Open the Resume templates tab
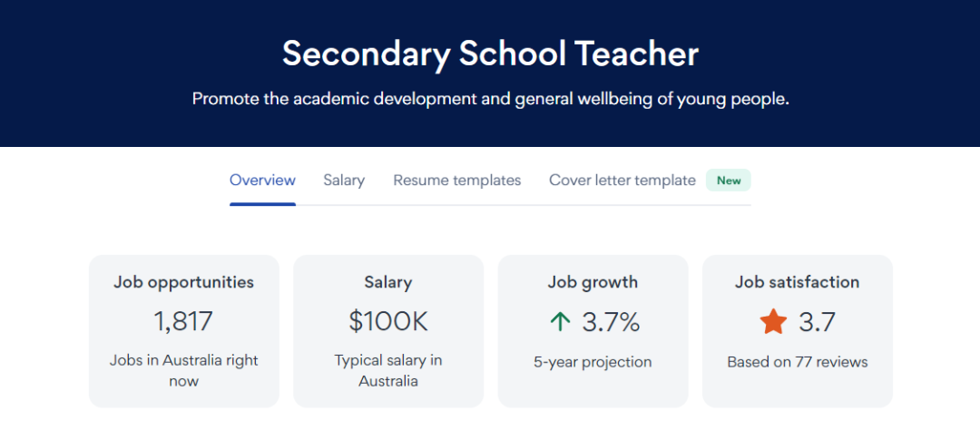The image size is (980, 440). pyautogui.click(x=456, y=181)
